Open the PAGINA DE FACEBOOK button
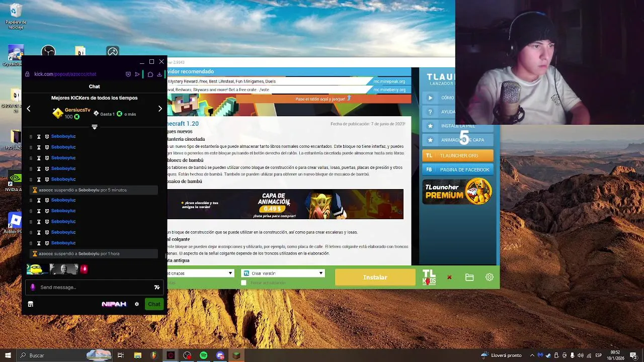The width and height of the screenshot is (644, 362). pyautogui.click(x=458, y=169)
